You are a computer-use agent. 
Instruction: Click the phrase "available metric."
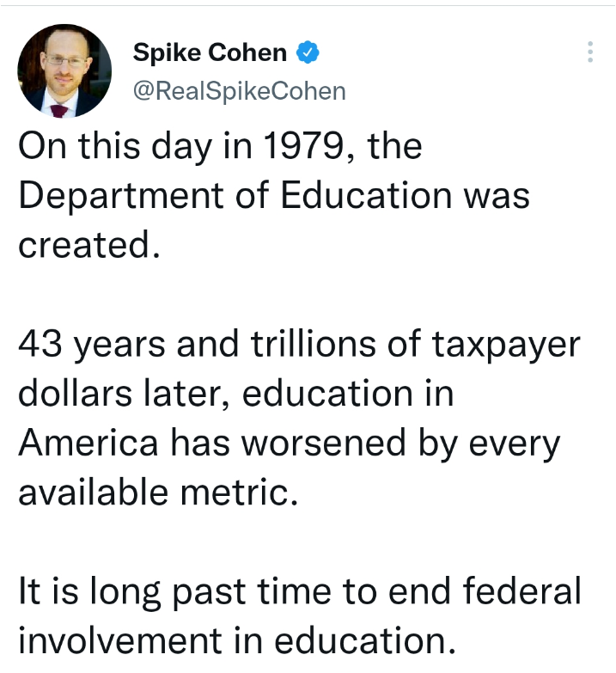coord(157,493)
